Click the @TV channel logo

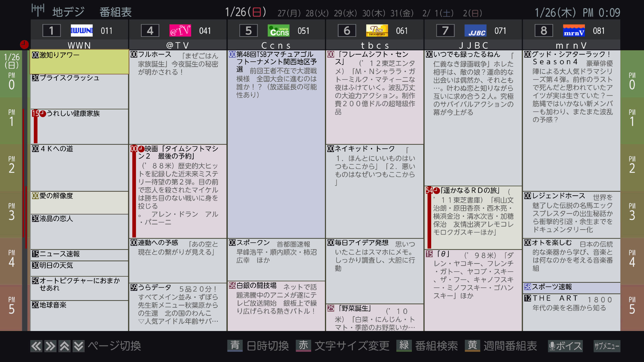(180, 30)
